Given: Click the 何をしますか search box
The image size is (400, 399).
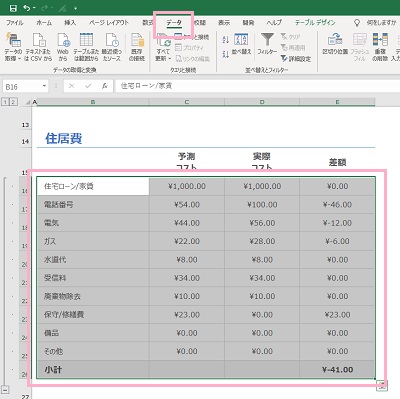Looking at the screenshot, I should (x=382, y=23).
